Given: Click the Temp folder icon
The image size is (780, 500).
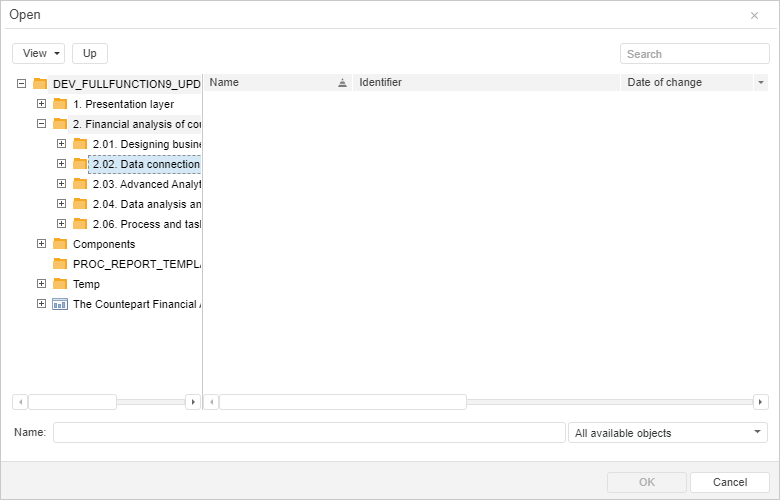Looking at the screenshot, I should click(60, 284).
